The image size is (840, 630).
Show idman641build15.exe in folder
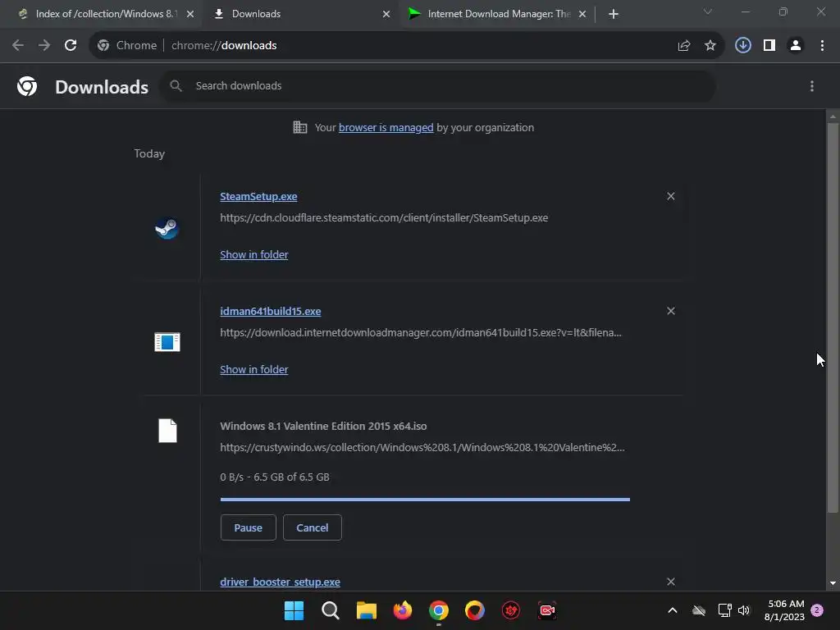point(254,370)
